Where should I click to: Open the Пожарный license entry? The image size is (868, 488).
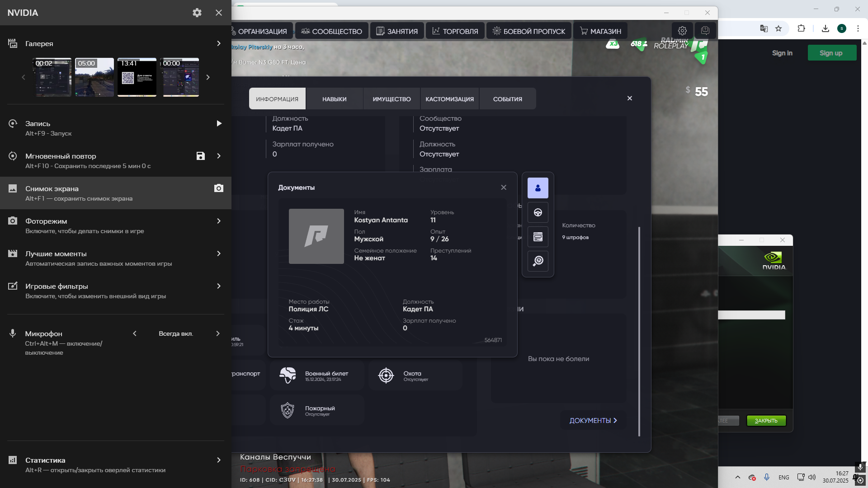point(317,410)
